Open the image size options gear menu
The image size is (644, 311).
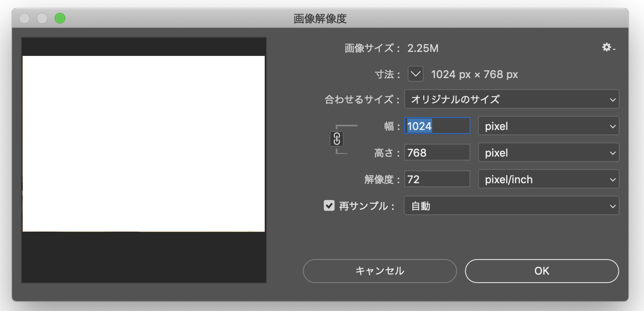pyautogui.click(x=607, y=47)
